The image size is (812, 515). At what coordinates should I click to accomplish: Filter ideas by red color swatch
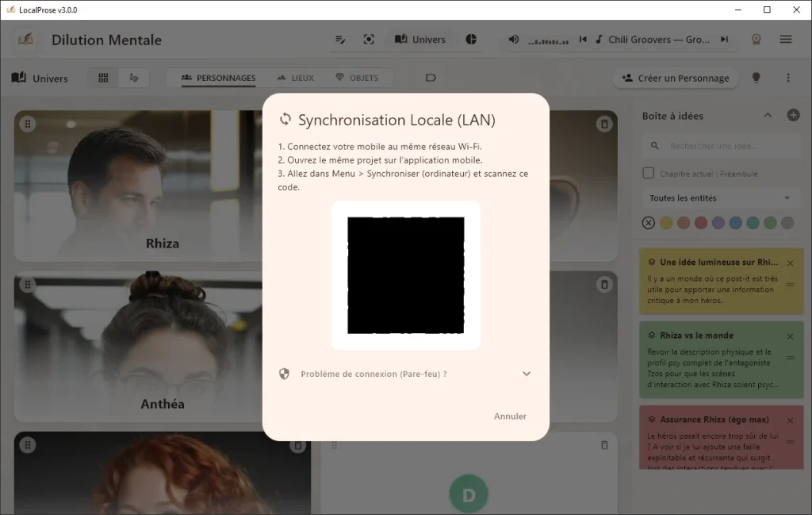(x=701, y=223)
